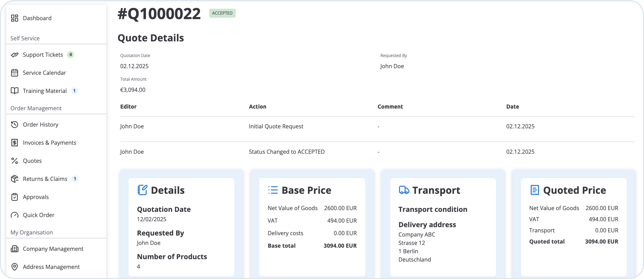Viewport: 644px width, 279px height.
Task: Click the Training Material book icon
Action: pyautogui.click(x=15, y=91)
